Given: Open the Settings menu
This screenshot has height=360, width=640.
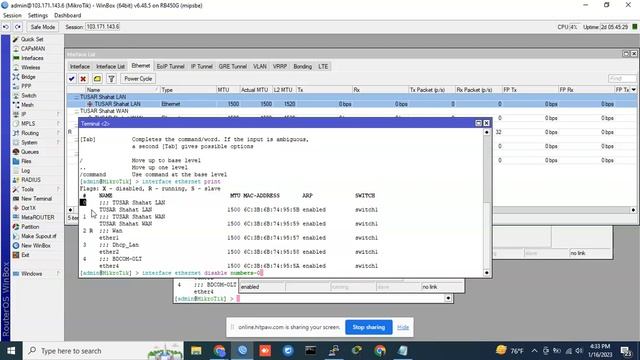Looking at the screenshot, I should click(38, 16).
